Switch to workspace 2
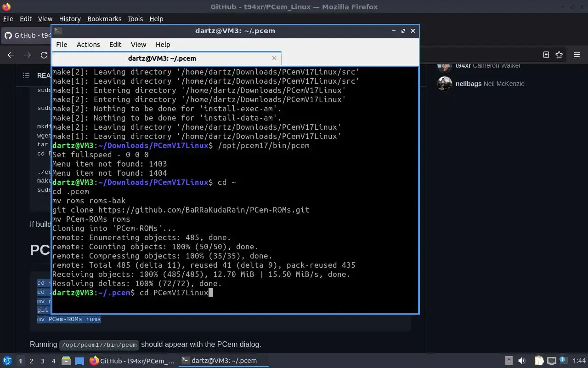This screenshot has width=588, height=368. (31, 361)
